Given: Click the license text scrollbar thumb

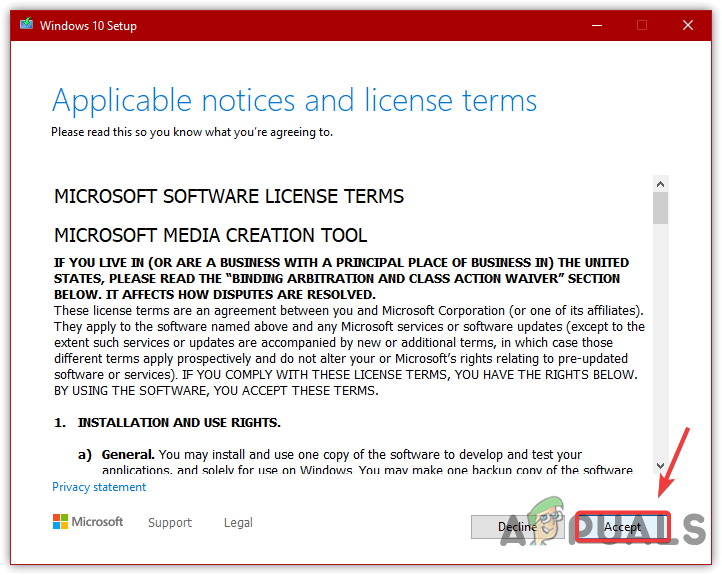Looking at the screenshot, I should [660, 208].
